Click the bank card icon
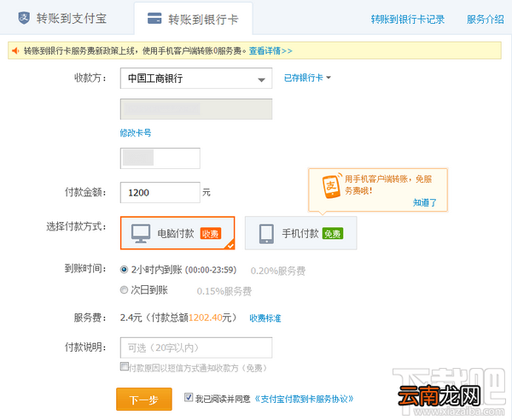512x420 pixels. 154,18
